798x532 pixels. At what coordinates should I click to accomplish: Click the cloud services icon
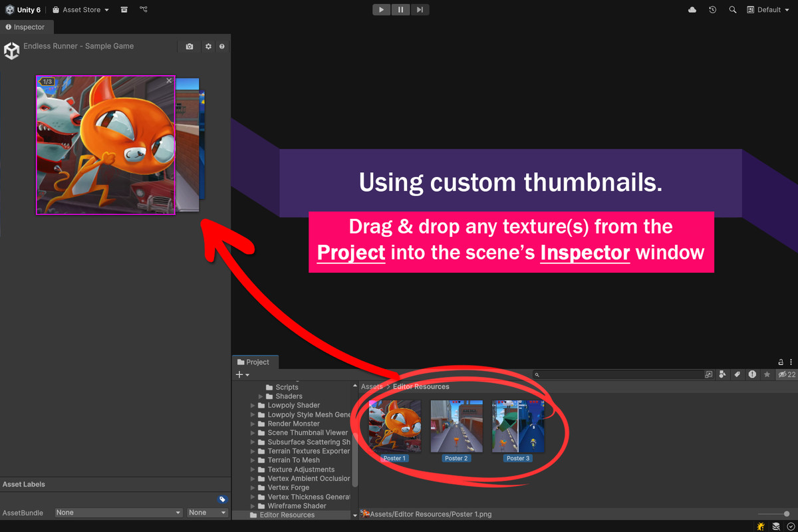click(x=692, y=10)
